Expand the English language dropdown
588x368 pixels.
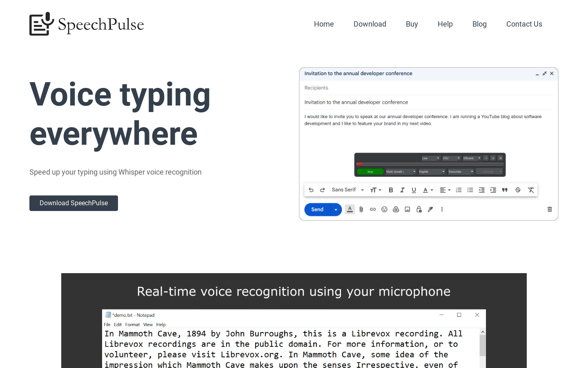coord(432,171)
